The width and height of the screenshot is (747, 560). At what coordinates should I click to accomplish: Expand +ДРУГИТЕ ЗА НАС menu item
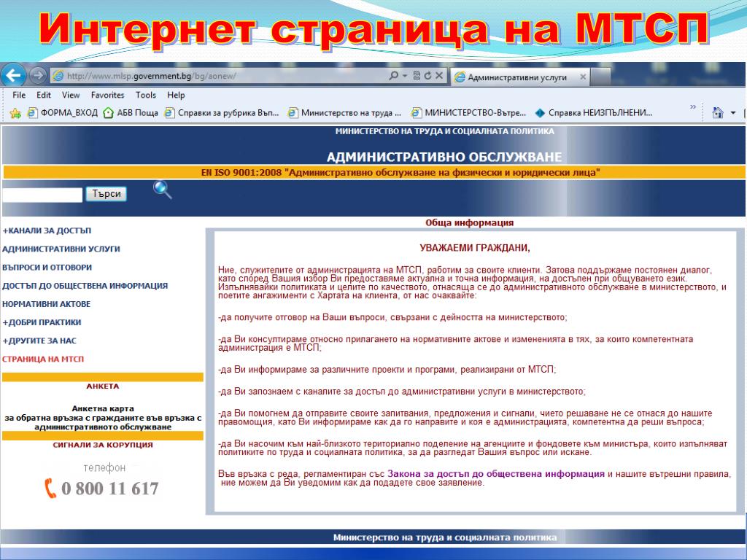coord(39,341)
